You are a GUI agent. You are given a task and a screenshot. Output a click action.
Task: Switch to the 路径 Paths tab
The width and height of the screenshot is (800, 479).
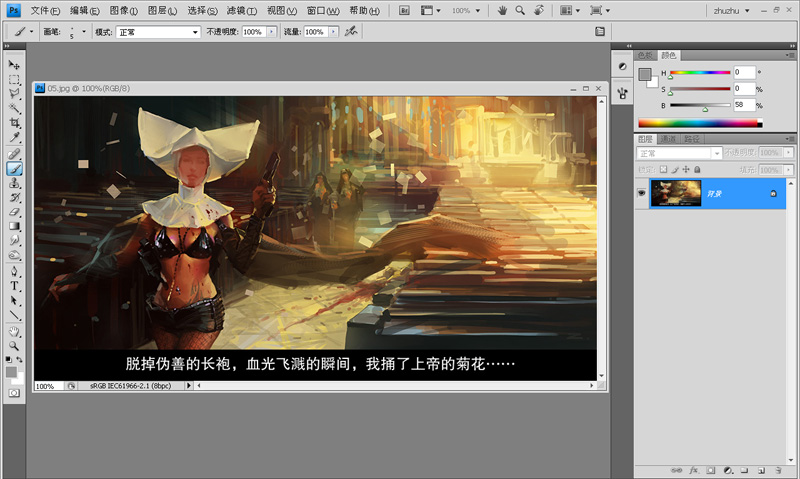(691, 139)
